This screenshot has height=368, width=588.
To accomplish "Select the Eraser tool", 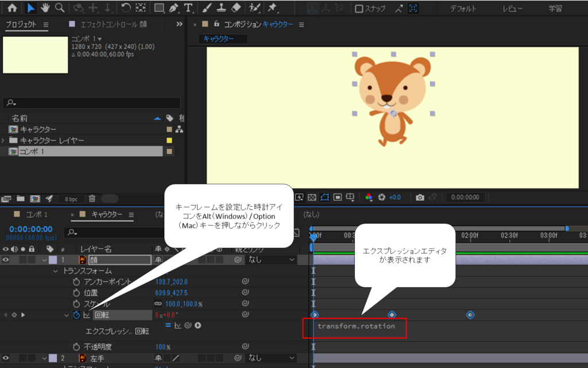I will coord(236,8).
